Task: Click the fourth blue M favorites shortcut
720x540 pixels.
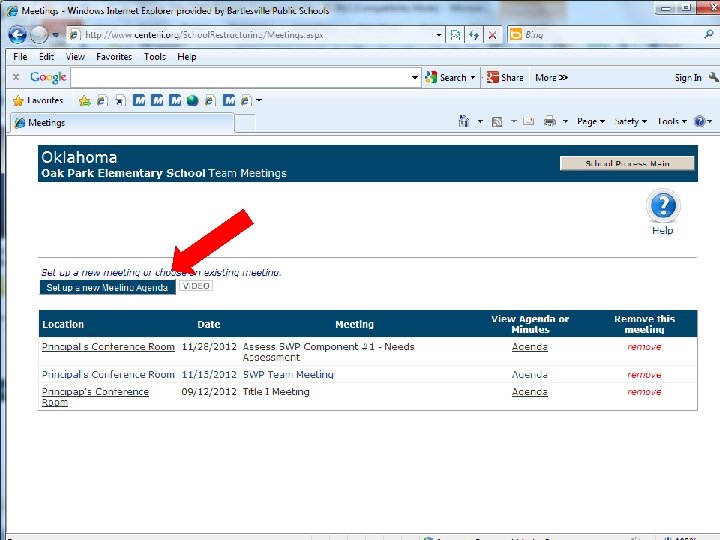Action: point(229,100)
